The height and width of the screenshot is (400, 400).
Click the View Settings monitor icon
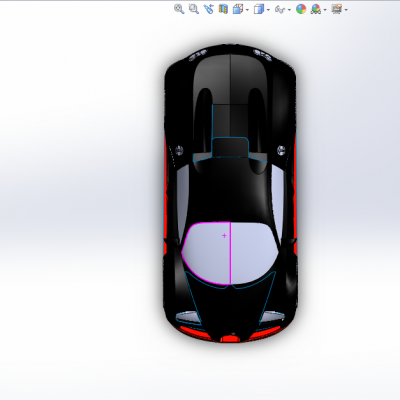[x=337, y=9]
